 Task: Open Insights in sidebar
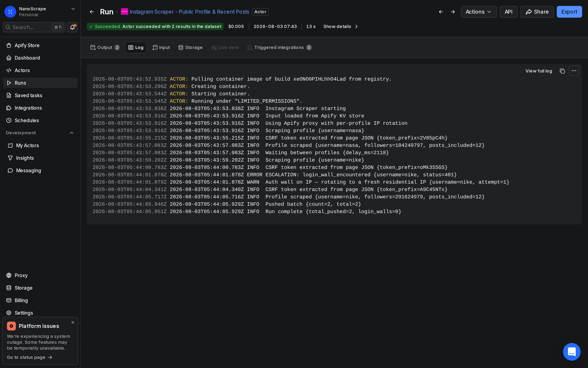pos(40,158)
